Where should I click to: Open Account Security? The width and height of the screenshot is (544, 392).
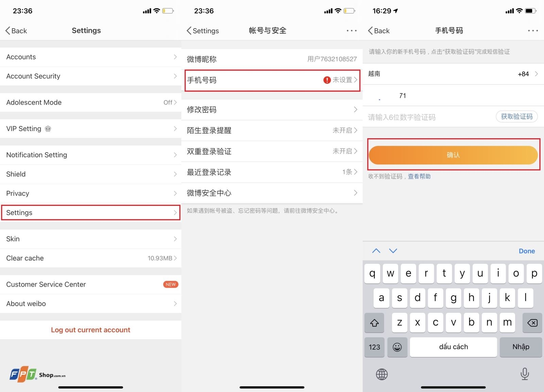coord(90,76)
